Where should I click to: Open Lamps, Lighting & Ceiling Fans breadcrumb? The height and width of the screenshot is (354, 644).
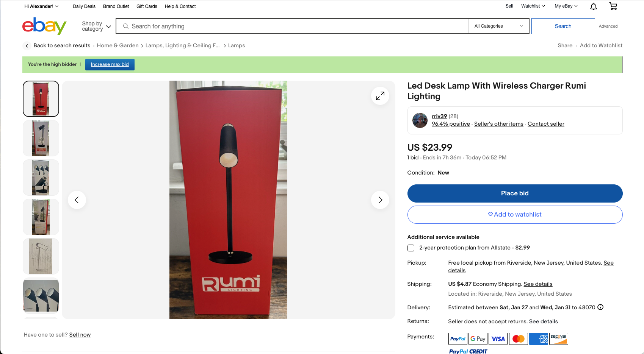(182, 45)
